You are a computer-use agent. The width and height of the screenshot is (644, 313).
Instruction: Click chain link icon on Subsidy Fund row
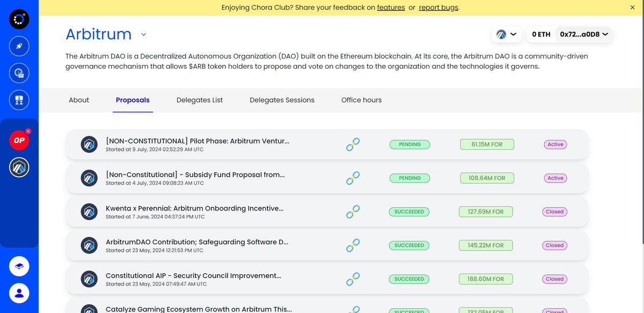[353, 178]
